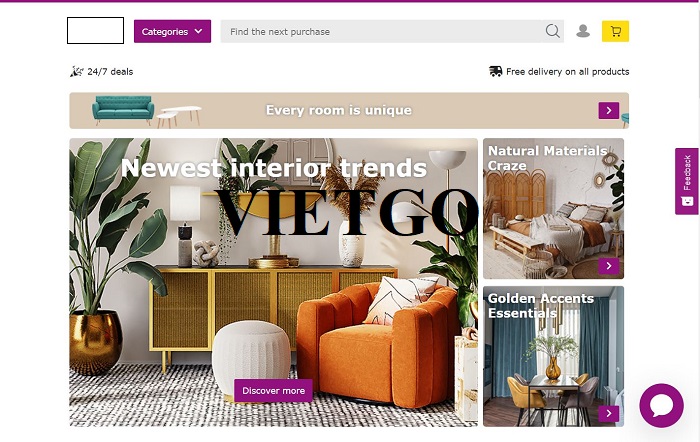Open the Golden Accents Essentials image
Viewport: 700px width, 442px height.
click(553, 356)
